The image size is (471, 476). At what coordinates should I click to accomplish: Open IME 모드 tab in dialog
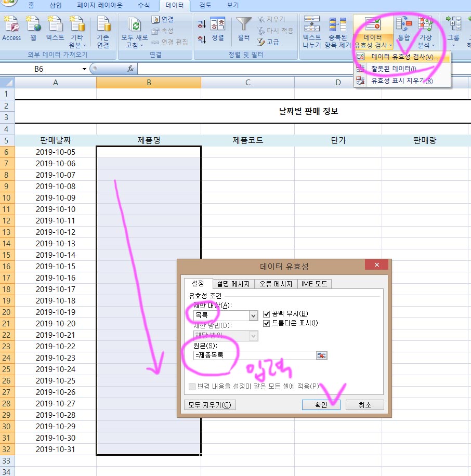pos(315,284)
